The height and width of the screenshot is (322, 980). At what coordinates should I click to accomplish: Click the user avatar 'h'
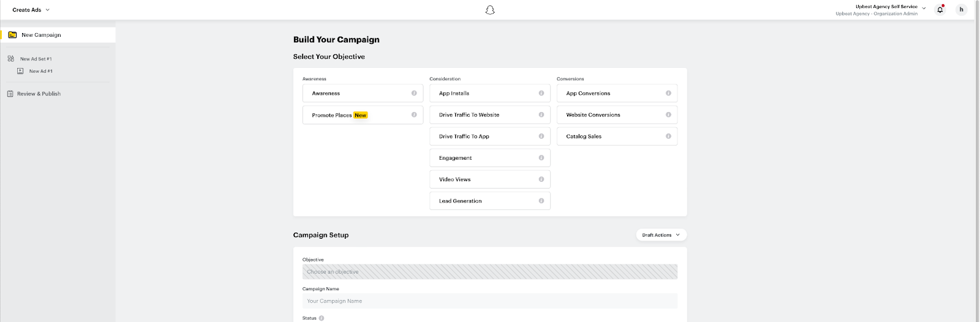(961, 10)
